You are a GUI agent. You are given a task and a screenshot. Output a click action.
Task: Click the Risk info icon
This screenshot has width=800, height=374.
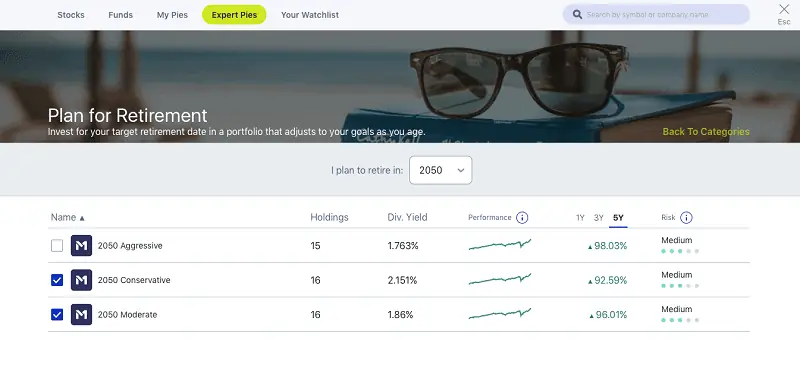point(686,218)
